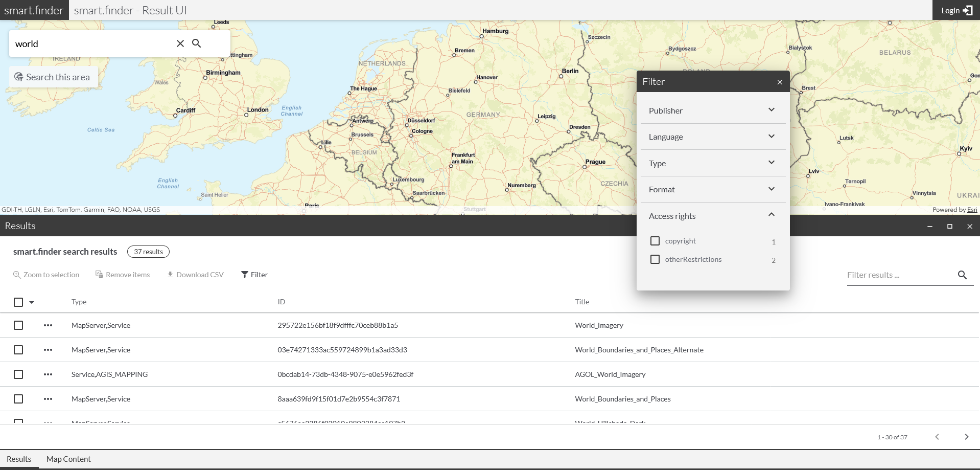Image resolution: width=980 pixels, height=470 pixels.
Task: Select the AGOL_World_Imagery row checkbox
Action: (18, 374)
